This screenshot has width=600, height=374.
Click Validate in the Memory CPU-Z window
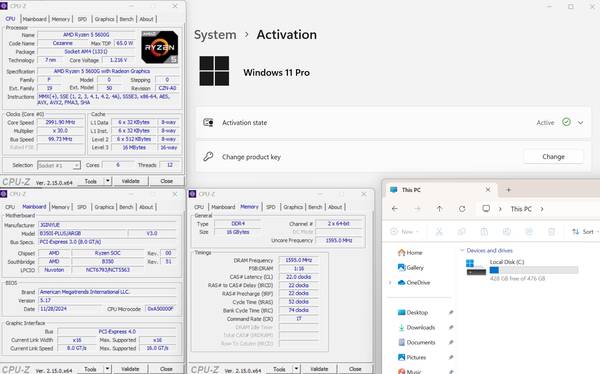[x=319, y=369]
